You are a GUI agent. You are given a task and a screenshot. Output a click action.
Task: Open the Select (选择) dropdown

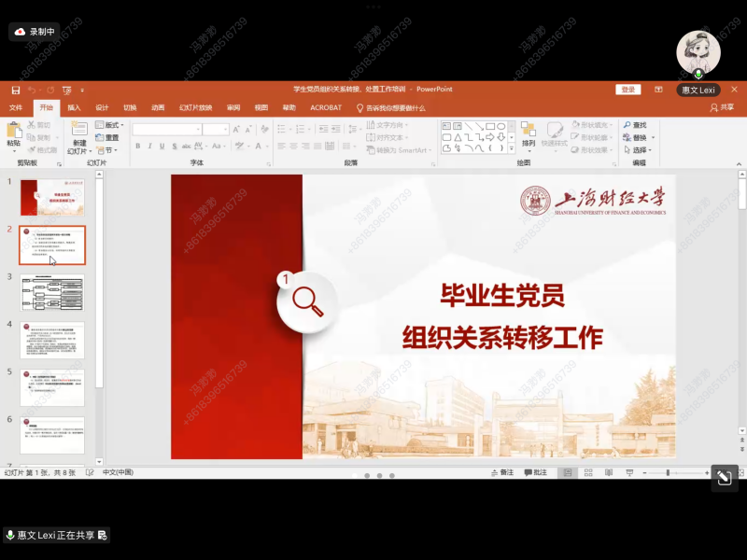[638, 150]
